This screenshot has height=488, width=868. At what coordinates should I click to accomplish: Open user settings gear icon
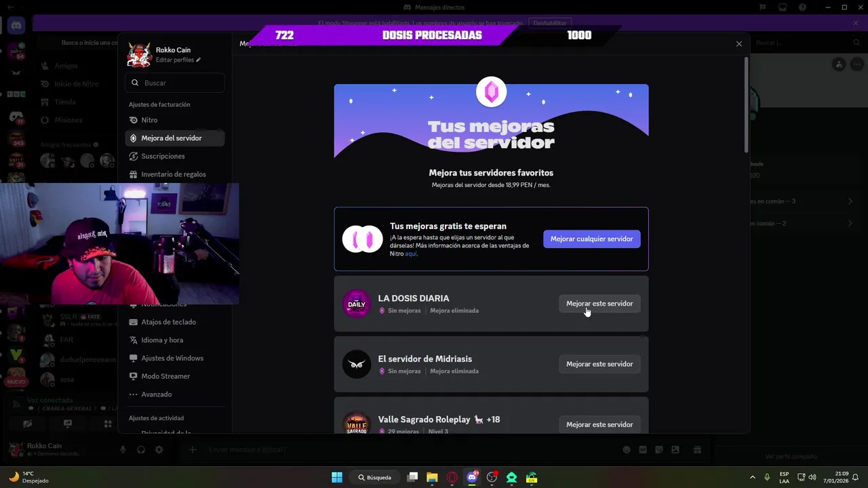[159, 449]
